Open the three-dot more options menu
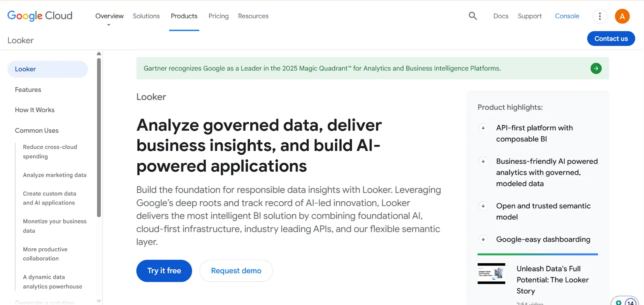This screenshot has height=305, width=644. click(600, 16)
